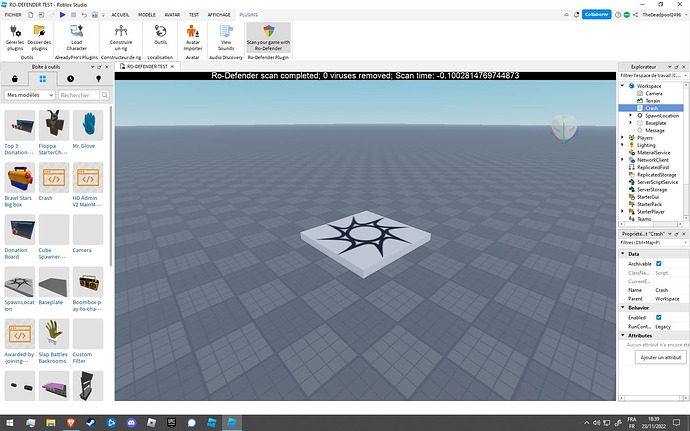Open the Avatar Importer
690x431 pixels.
click(192, 38)
